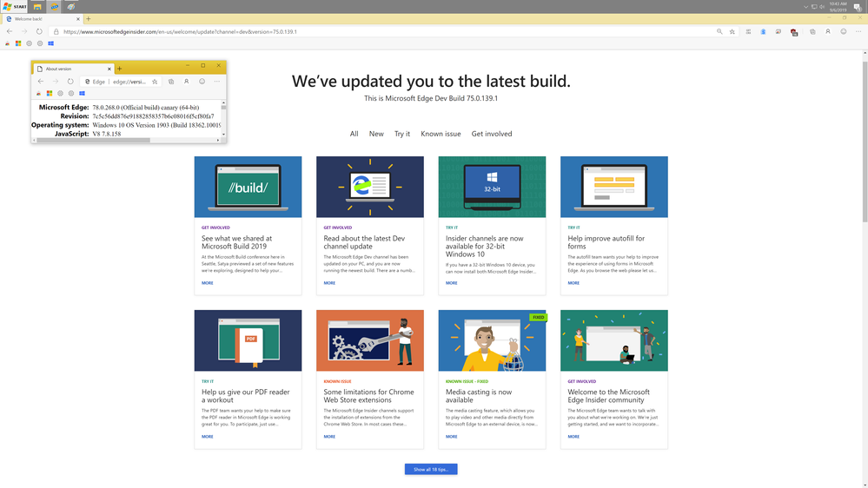This screenshot has width=868, height=488.
Task: Click MORE under PDF reader workout card
Action: (x=208, y=437)
